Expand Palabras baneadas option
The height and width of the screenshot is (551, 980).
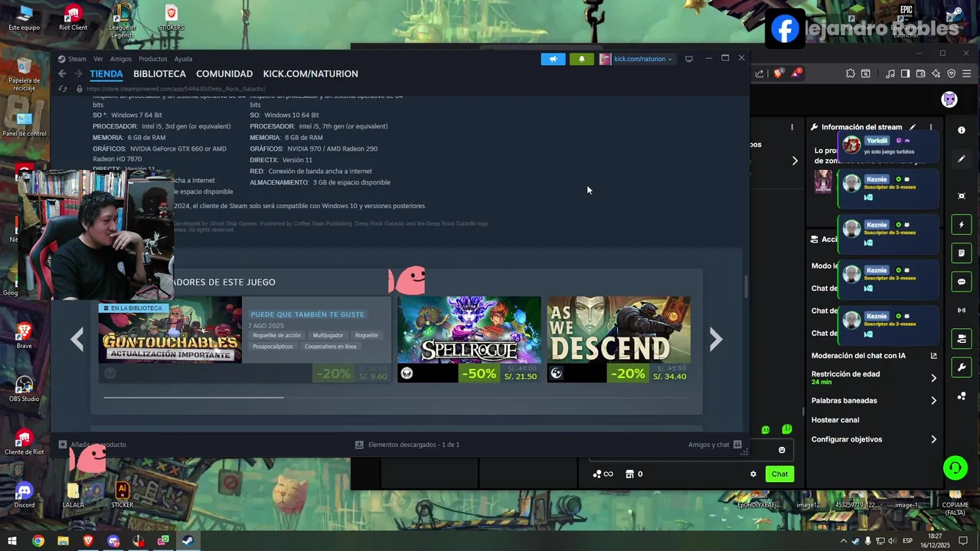coord(933,400)
